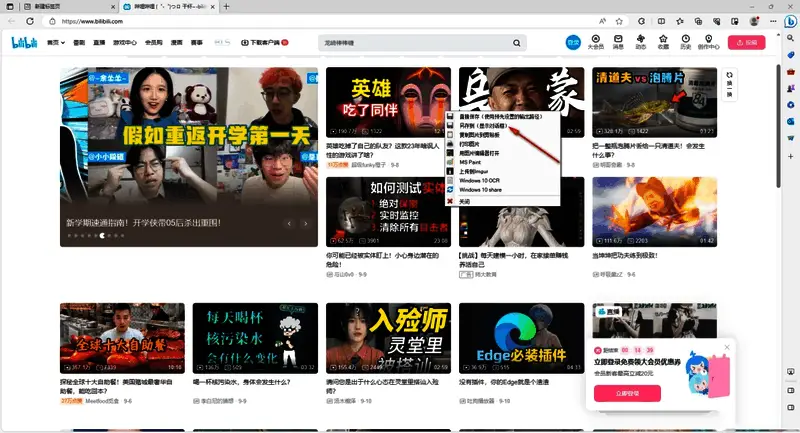Switch to the first browser tab

click(x=68, y=7)
